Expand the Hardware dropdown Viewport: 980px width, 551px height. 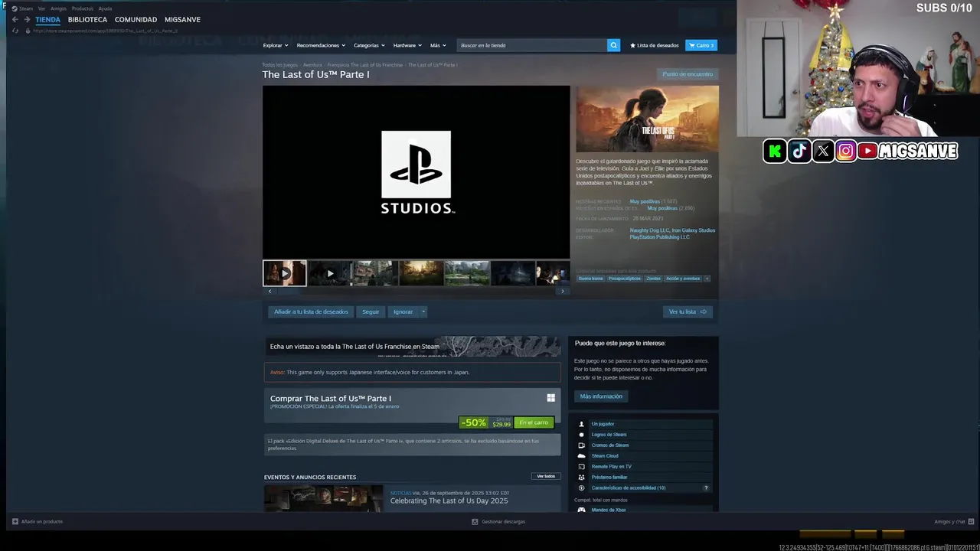(407, 45)
